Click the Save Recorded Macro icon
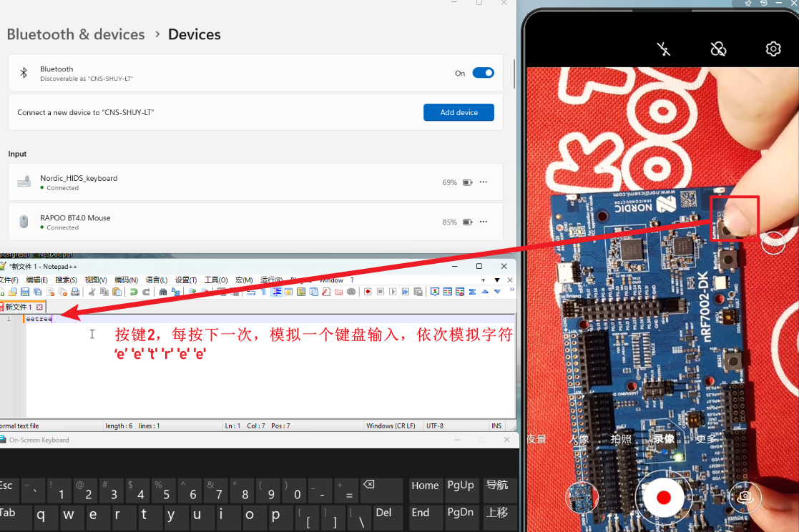Image resolution: width=799 pixels, height=532 pixels. pos(418,292)
